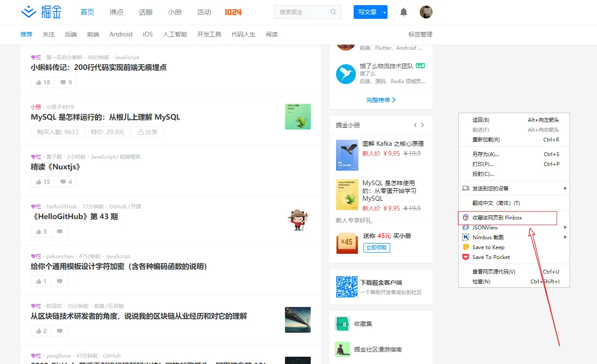This screenshot has height=364, width=597.
Task: Like the 精读《Nuxtjs》 article
Action: click(x=43, y=182)
